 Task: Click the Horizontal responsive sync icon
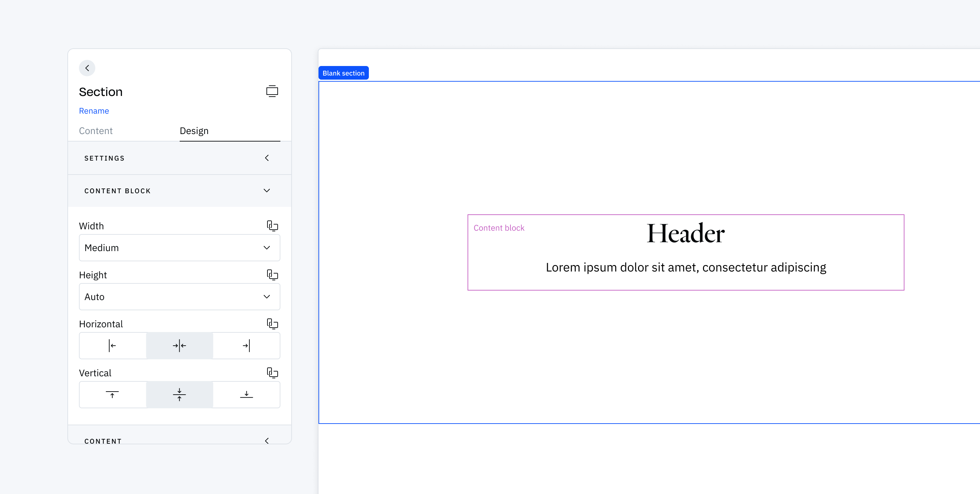[x=273, y=324]
